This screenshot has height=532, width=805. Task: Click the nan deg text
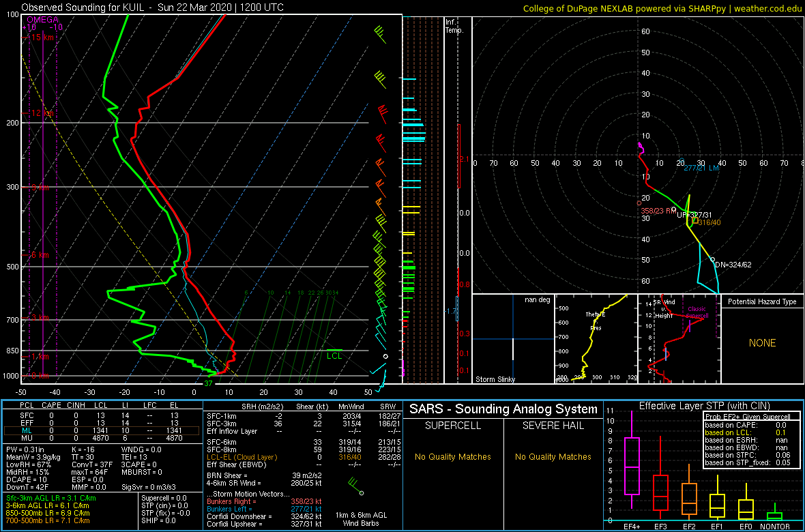pos(537,299)
